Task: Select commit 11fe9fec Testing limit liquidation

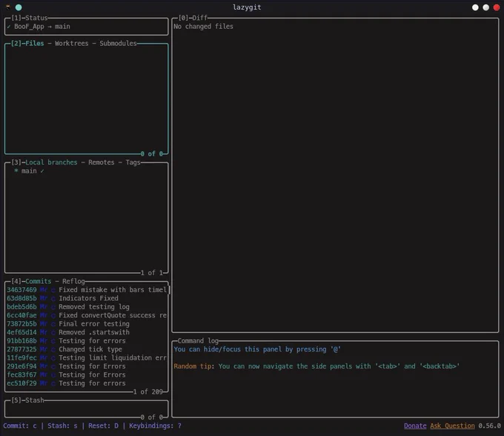Action: [x=87, y=358]
